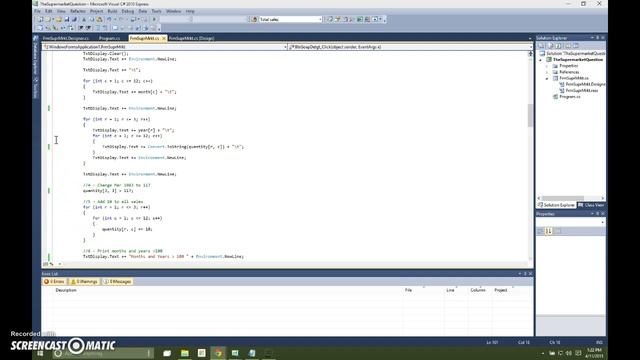Click the Find in Files icon beside search box
This screenshot has width=640, height=360.
[x=254, y=19]
